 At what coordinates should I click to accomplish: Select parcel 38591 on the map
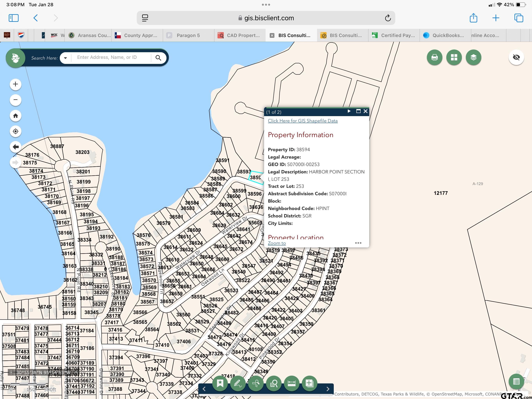point(222,160)
